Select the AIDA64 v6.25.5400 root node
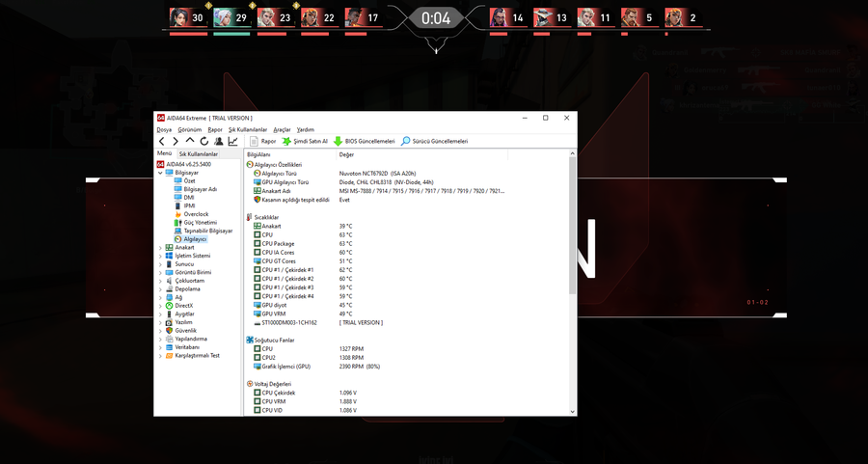 tap(184, 164)
